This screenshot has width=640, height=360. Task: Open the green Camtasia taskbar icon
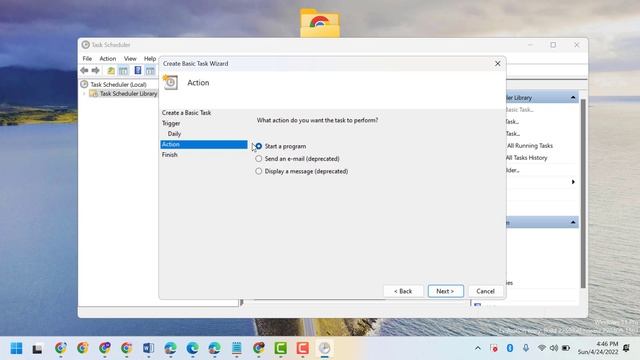coord(280,348)
